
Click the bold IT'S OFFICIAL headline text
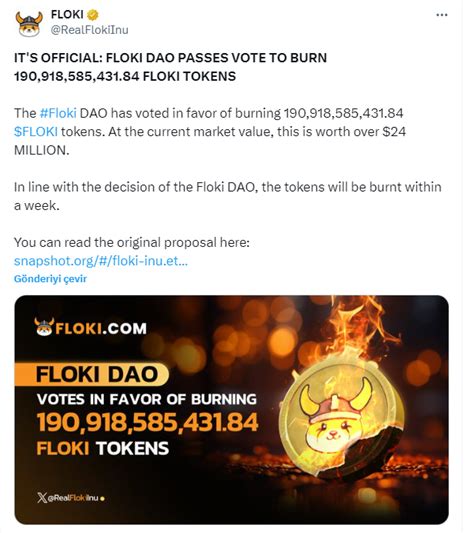170,67
